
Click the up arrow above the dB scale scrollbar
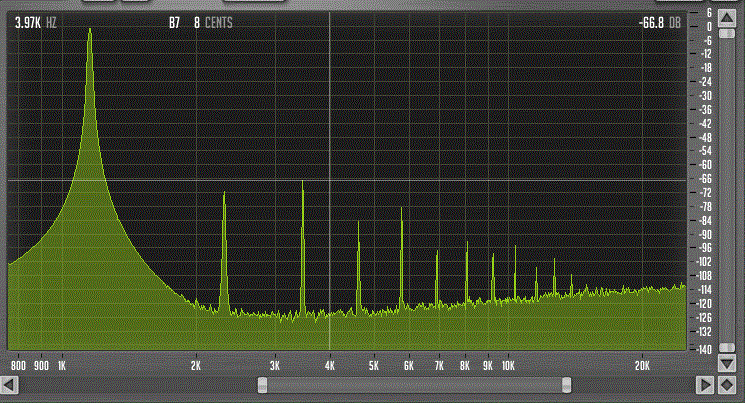(727, 19)
